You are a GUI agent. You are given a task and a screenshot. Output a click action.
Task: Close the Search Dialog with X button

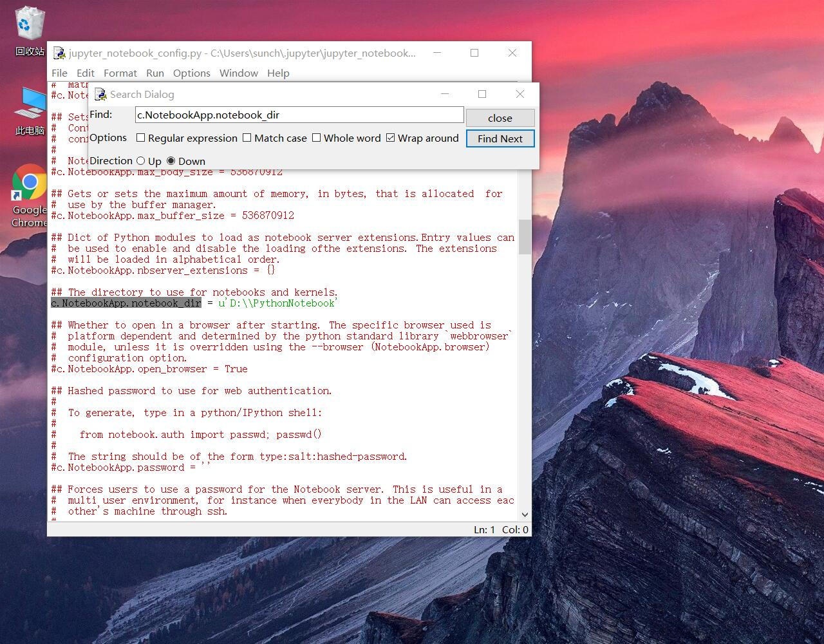(x=520, y=94)
